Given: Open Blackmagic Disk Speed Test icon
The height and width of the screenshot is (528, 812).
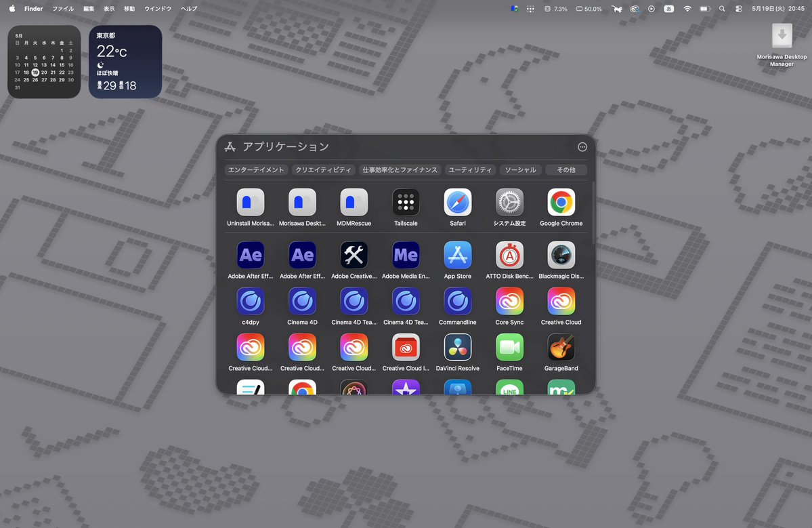Looking at the screenshot, I should (x=561, y=256).
